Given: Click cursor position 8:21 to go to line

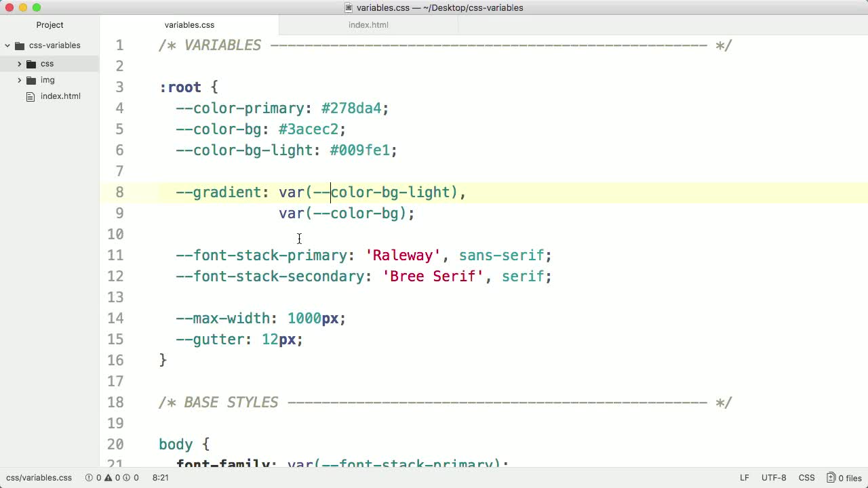Looking at the screenshot, I should click(160, 478).
